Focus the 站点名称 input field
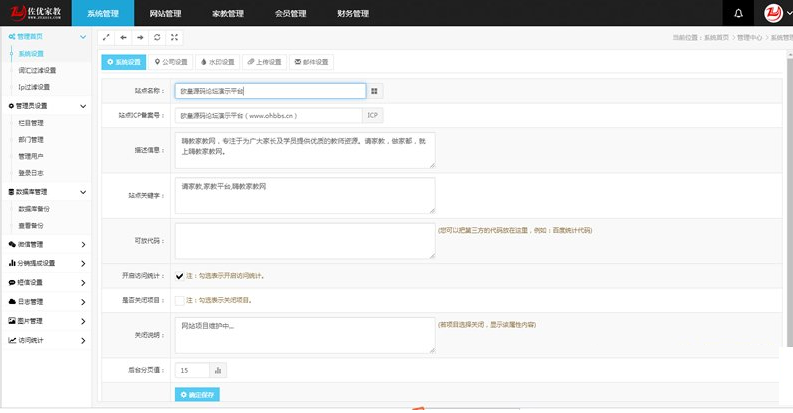The width and height of the screenshot is (793, 413). pyautogui.click(x=270, y=91)
